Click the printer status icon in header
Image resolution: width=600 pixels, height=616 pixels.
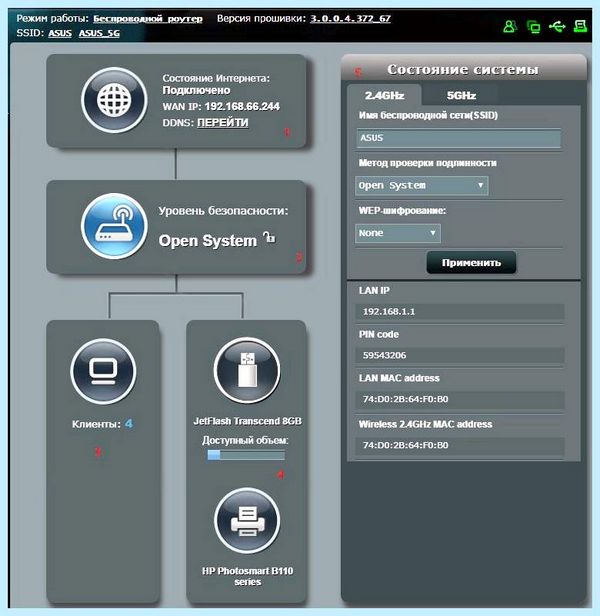580,26
